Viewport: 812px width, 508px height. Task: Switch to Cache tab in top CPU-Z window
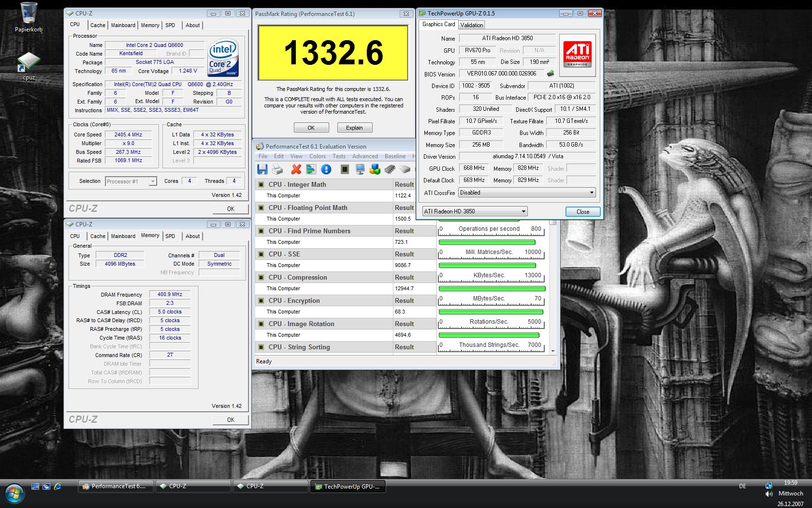[98, 25]
